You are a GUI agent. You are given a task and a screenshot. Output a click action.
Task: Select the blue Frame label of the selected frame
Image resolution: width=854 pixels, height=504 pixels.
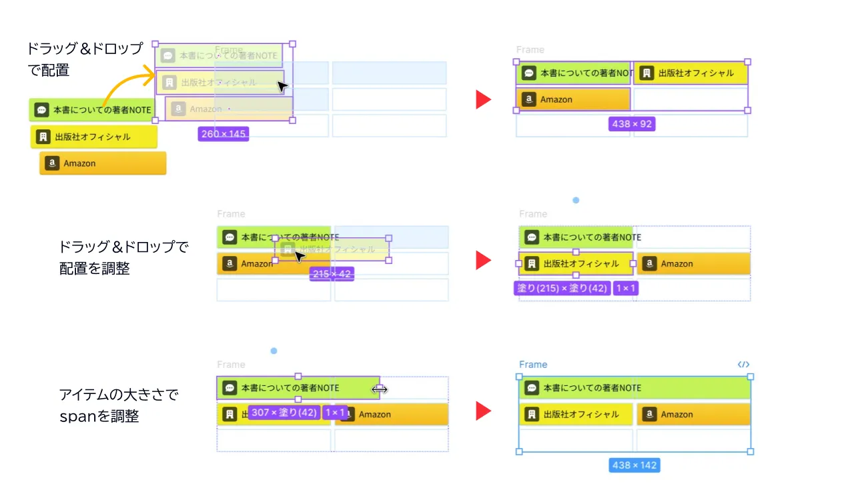(x=533, y=365)
